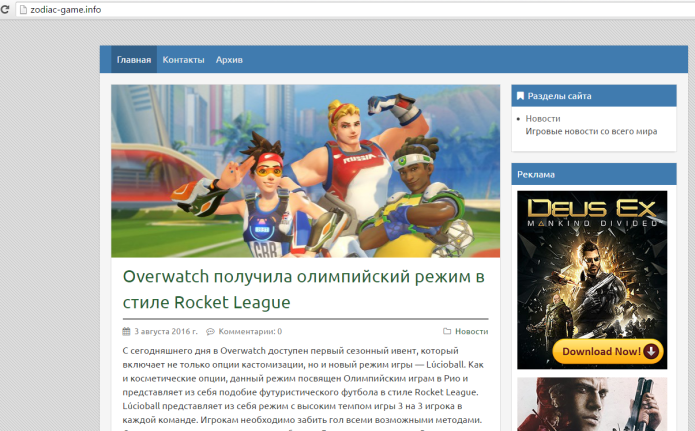Click the page document icon in address bar

pyautogui.click(x=23, y=9)
